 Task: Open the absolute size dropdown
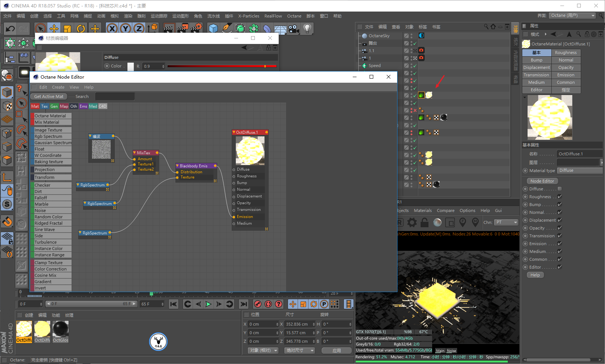[300, 351]
